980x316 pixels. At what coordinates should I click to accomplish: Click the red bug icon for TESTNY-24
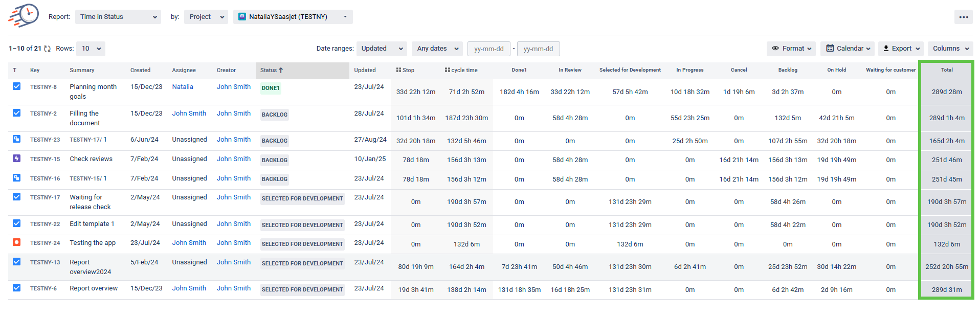(x=17, y=242)
